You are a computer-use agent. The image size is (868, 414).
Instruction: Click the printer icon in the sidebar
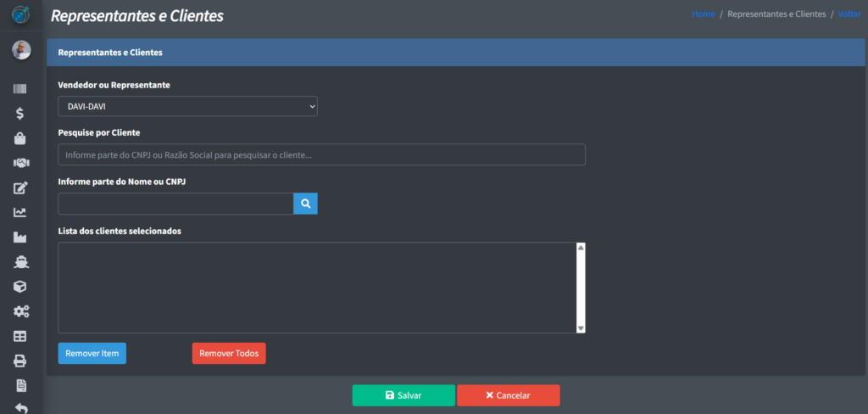[20, 361]
